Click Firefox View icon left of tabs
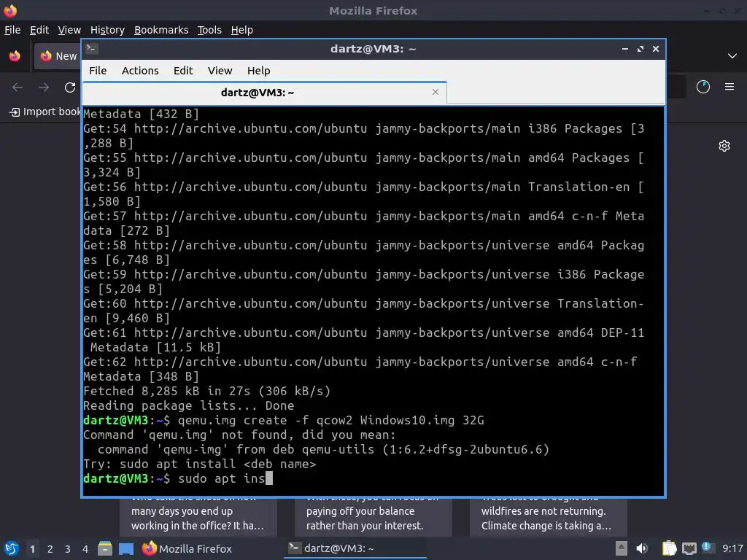 (x=15, y=56)
